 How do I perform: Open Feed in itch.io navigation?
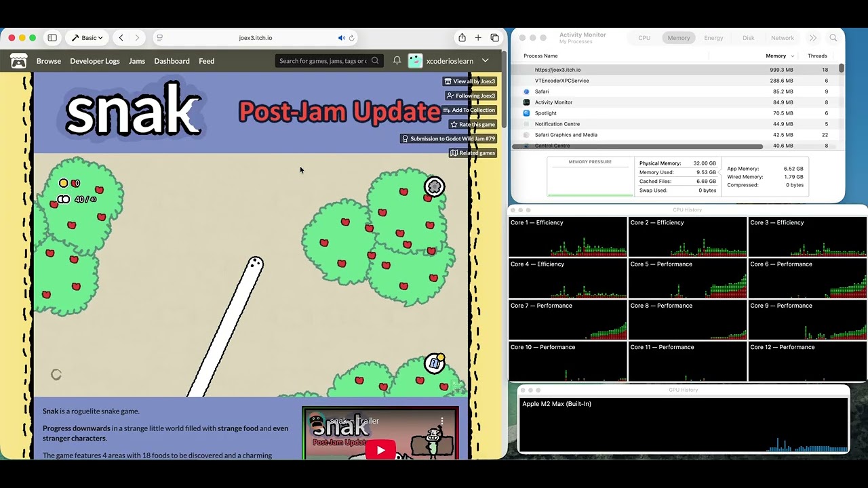(207, 61)
